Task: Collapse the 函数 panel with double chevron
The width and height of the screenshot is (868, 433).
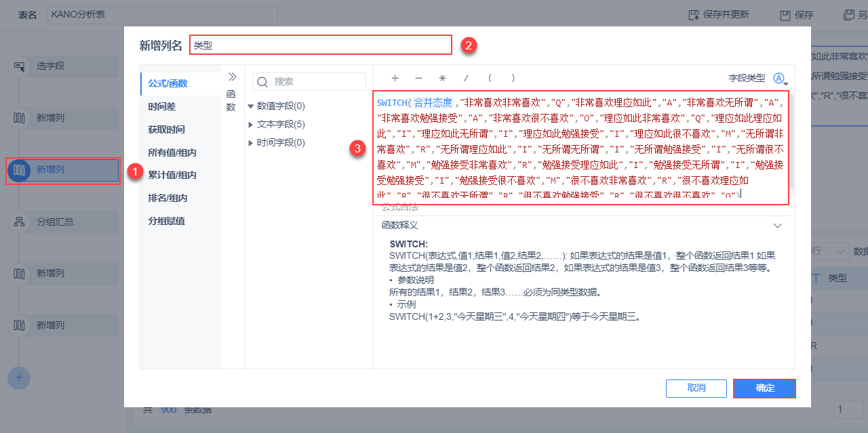Action: coord(231,77)
